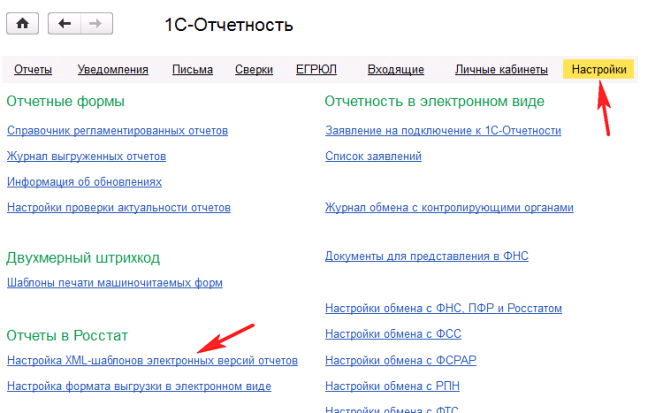Open Настройка XML-шаблонов электронных версий отчетов

point(152,360)
